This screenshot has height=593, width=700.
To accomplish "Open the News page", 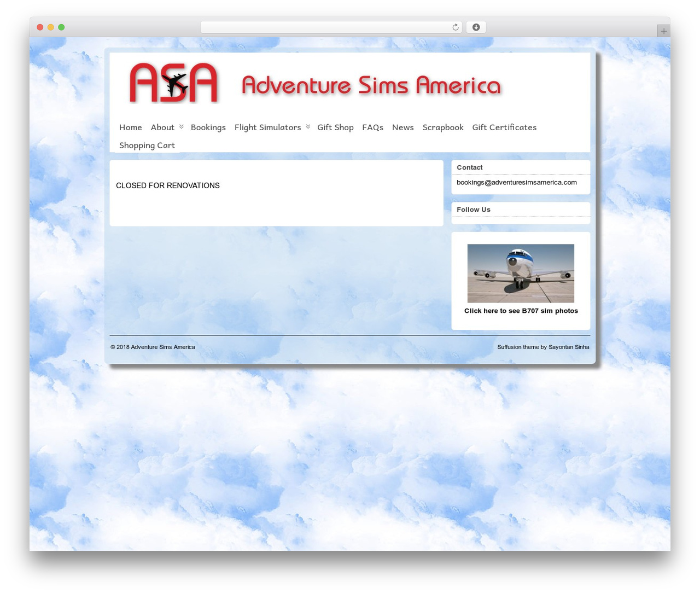I will tap(403, 127).
